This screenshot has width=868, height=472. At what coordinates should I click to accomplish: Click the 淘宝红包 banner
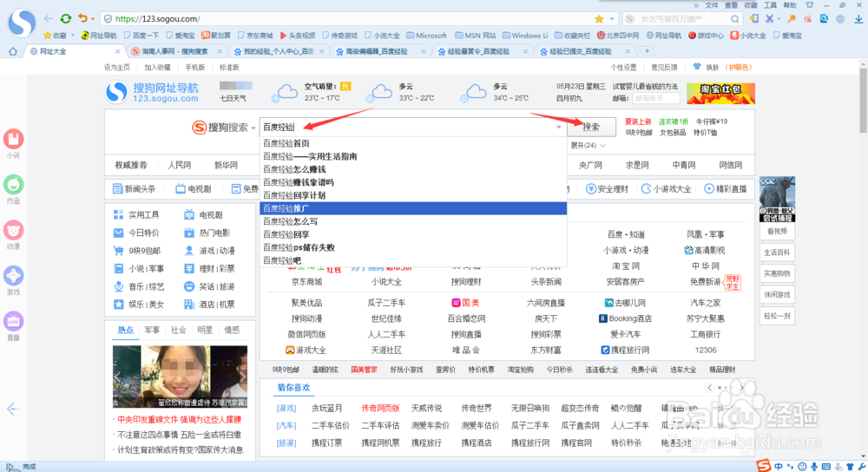(720, 94)
